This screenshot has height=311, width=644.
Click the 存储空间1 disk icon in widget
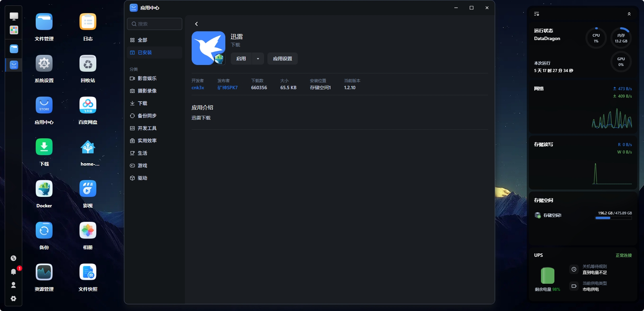pyautogui.click(x=538, y=215)
